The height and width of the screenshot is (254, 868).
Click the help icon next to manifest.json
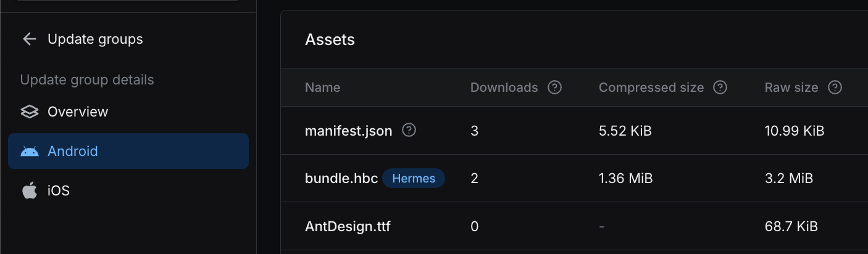pyautogui.click(x=409, y=131)
